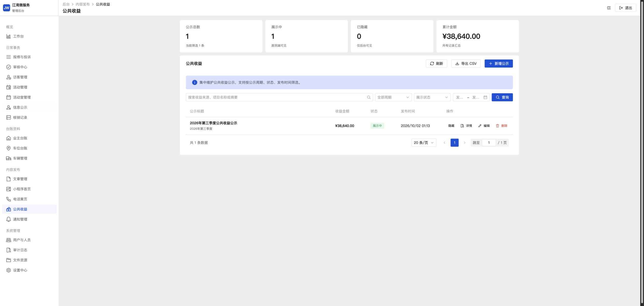Open 设置中心 in sidebar
This screenshot has height=306, width=644.
point(29,270)
